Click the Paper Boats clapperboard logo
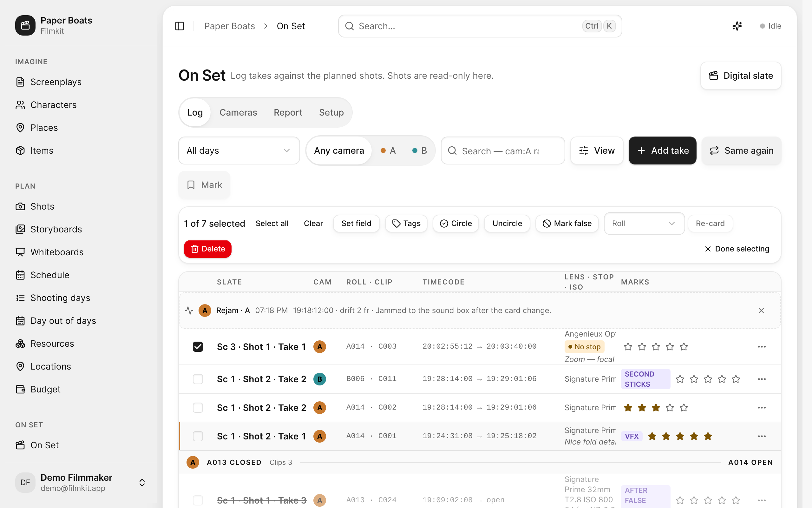Viewport: 812px width, 508px height. (25, 25)
